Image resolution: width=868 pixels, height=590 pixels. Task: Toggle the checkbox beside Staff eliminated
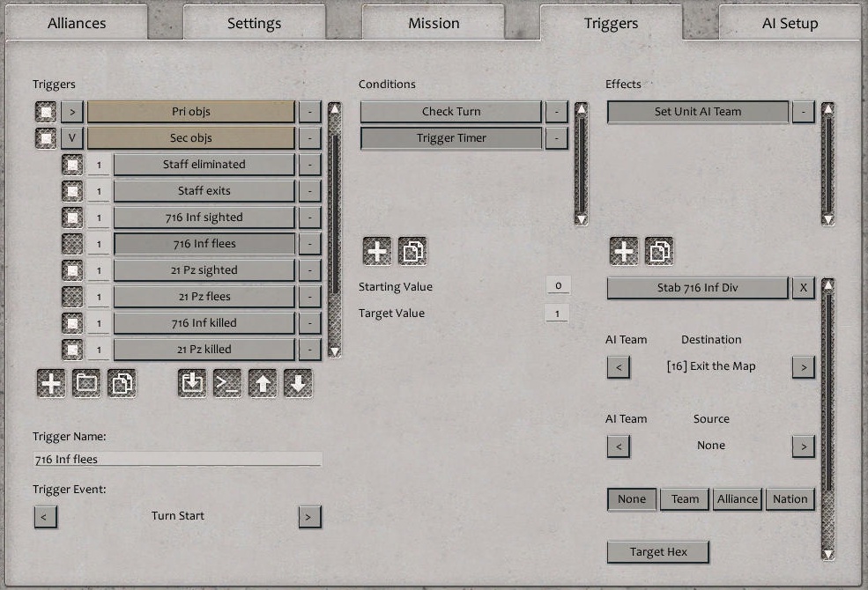coord(72,164)
